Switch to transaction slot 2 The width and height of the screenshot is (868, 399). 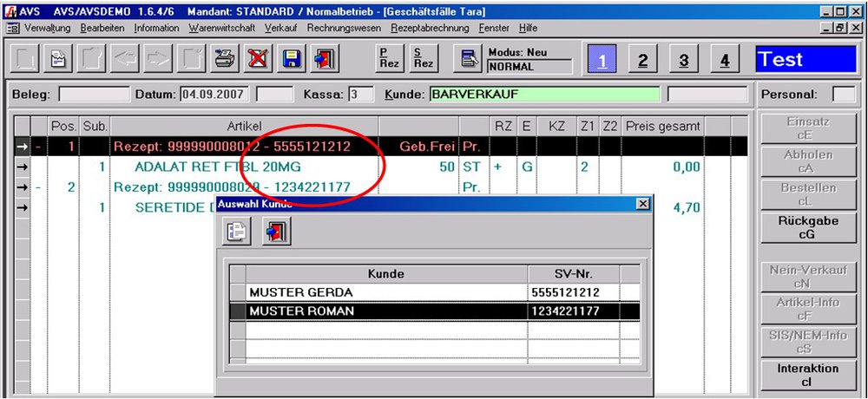[x=642, y=60]
